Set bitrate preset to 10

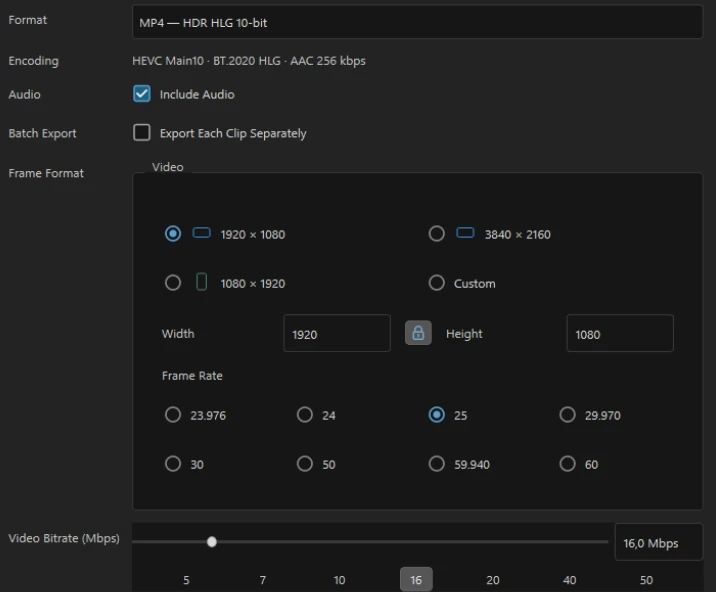tap(339, 580)
